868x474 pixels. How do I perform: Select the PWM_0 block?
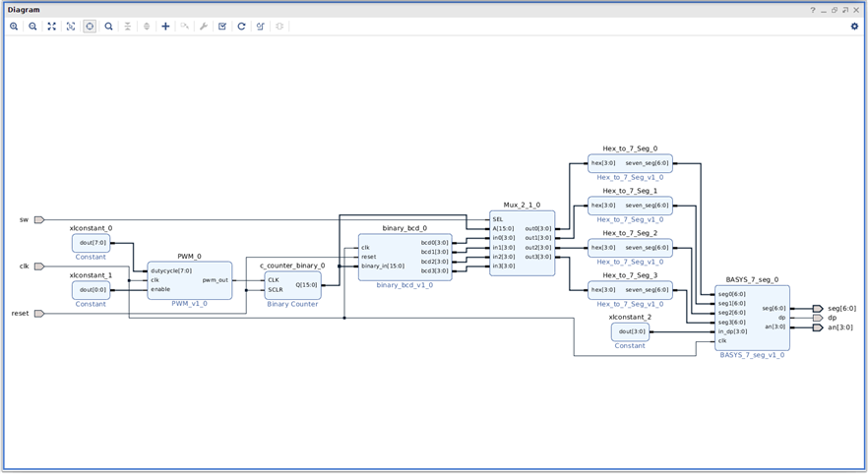[189, 280]
